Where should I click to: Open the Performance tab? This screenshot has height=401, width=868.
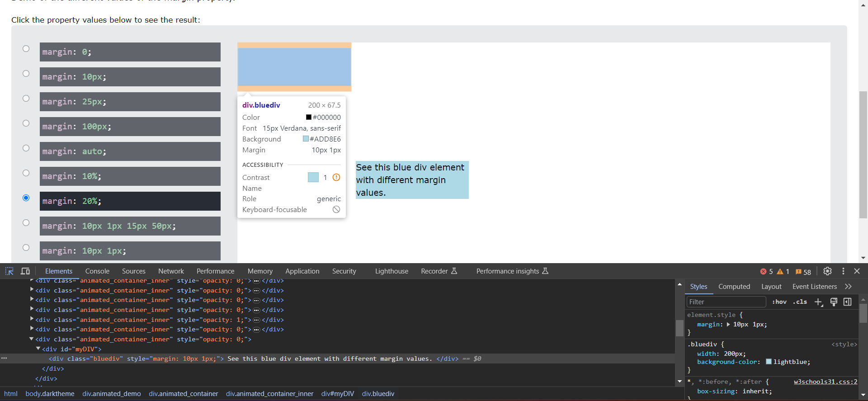(216, 271)
